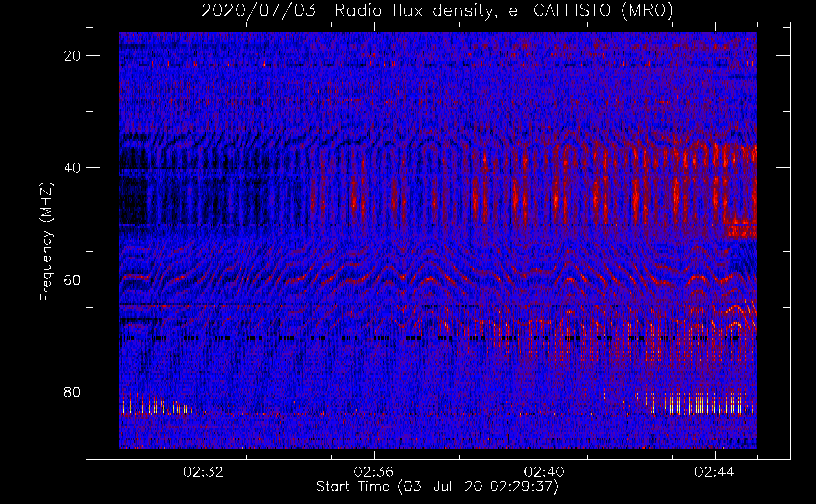816x504 pixels.
Task: Click the 40 MHz frequency tick label
Action: click(73, 168)
